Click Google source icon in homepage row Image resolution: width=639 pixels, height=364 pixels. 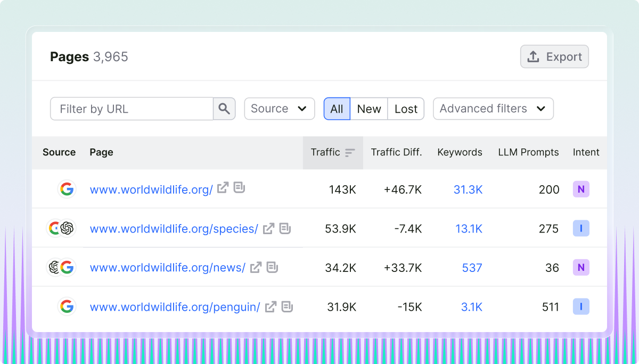click(x=67, y=189)
